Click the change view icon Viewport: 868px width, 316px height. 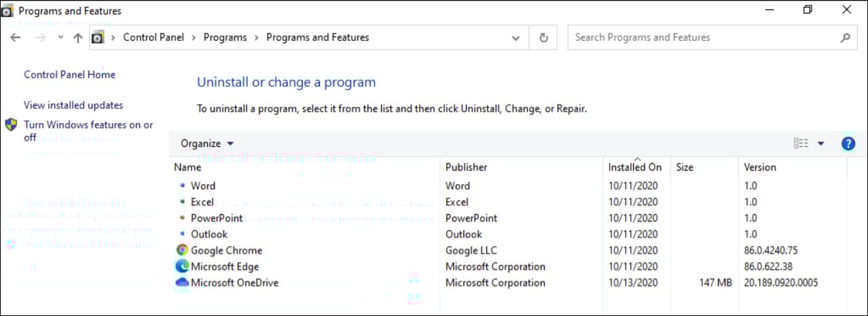point(801,143)
